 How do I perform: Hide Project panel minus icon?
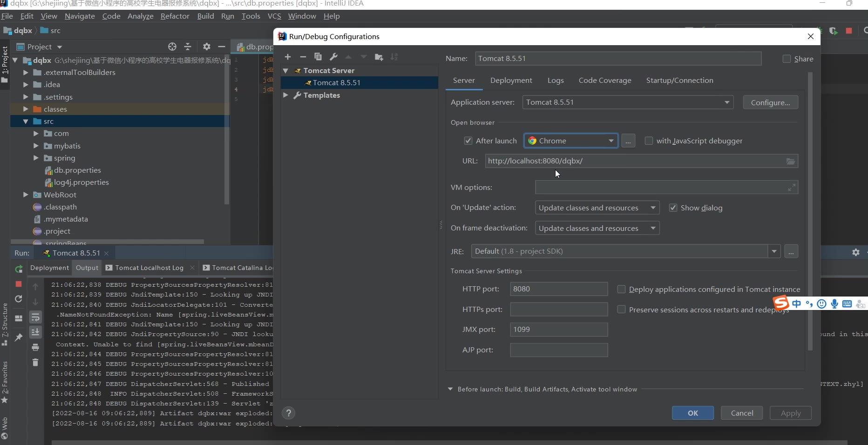(x=222, y=47)
